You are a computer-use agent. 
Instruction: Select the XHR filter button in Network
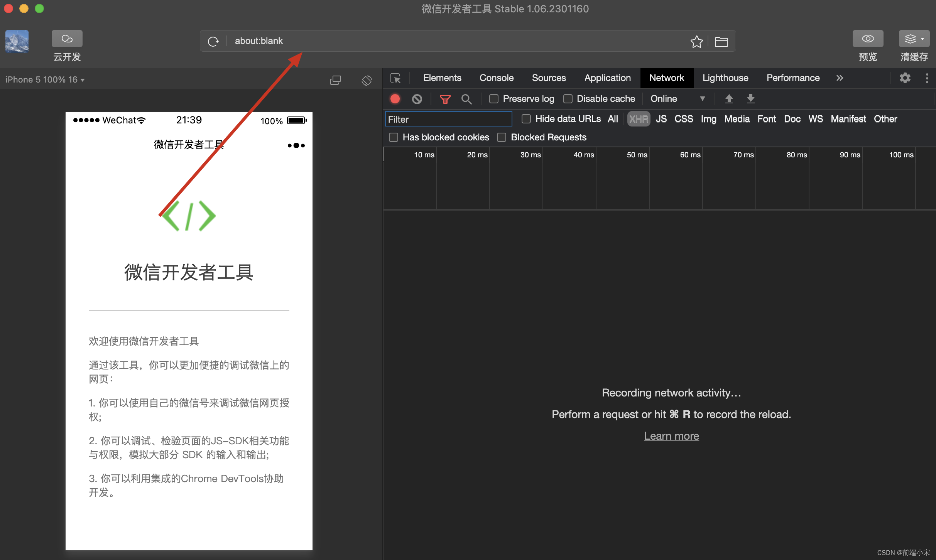click(x=637, y=119)
